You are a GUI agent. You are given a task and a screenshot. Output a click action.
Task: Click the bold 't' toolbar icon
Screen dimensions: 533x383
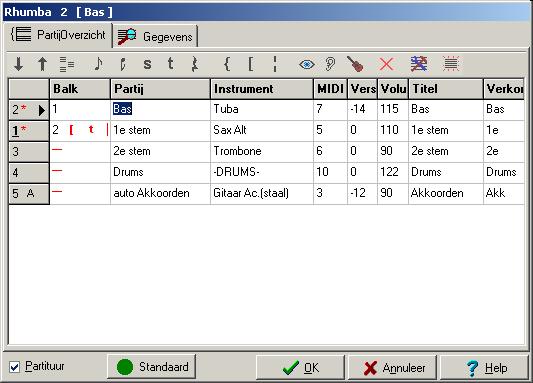click(170, 64)
